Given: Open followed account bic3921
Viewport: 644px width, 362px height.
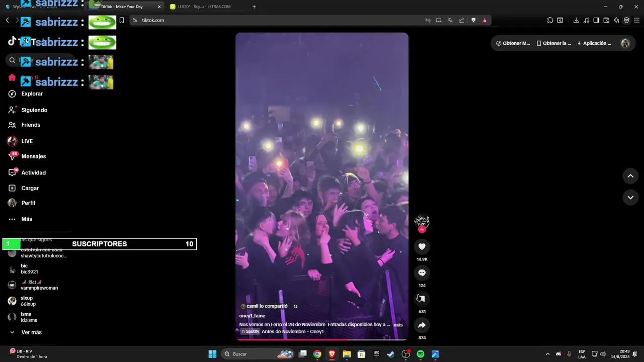Looking at the screenshot, I should (23, 269).
